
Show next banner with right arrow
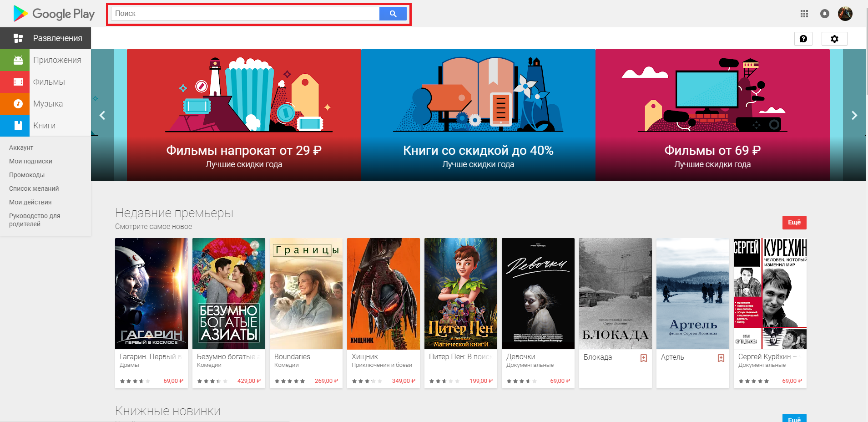(x=854, y=115)
